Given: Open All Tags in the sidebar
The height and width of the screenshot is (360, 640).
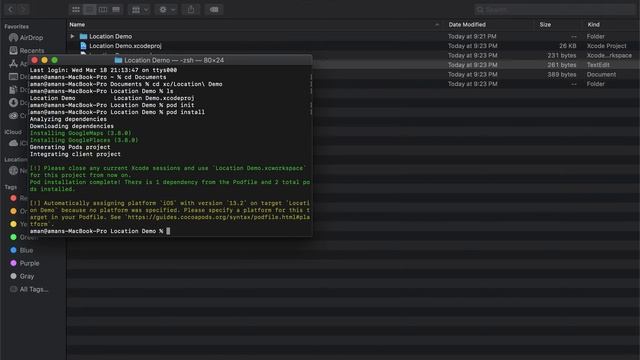Looking at the screenshot, I should (29, 289).
